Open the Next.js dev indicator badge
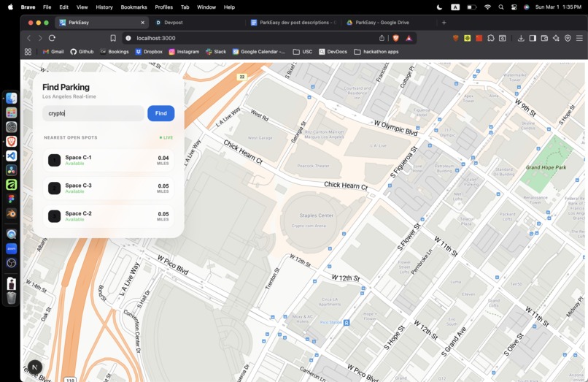588x382 pixels. pos(35,367)
